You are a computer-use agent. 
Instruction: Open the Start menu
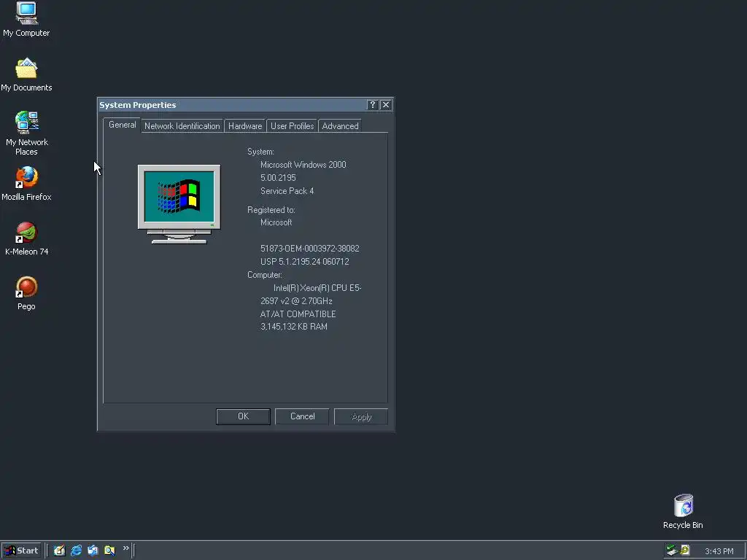click(x=21, y=551)
